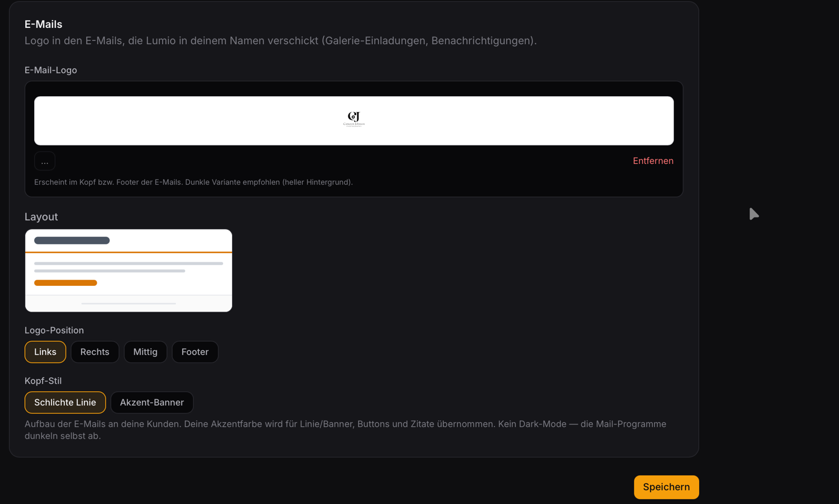The width and height of the screenshot is (839, 504).
Task: Click the email layout preview thumbnail
Action: pos(129,271)
